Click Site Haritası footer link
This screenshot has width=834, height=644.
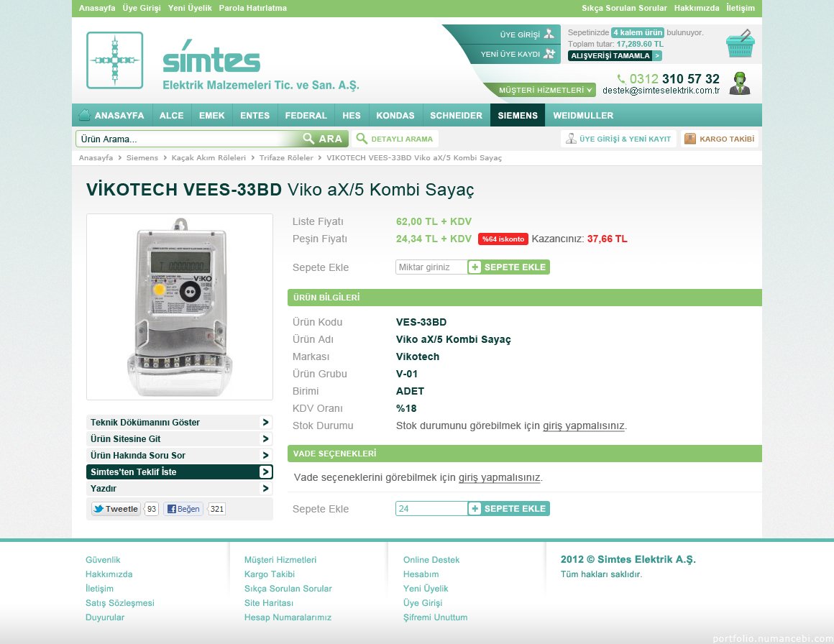[x=269, y=603]
